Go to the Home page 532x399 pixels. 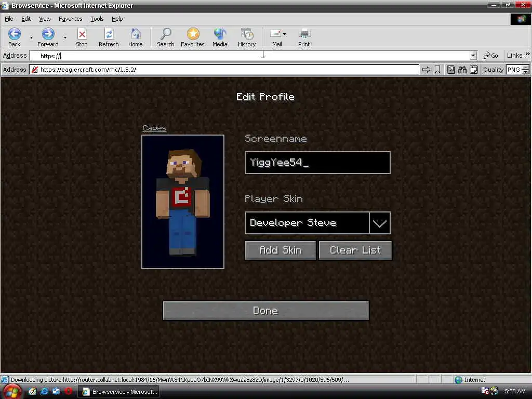(x=136, y=37)
